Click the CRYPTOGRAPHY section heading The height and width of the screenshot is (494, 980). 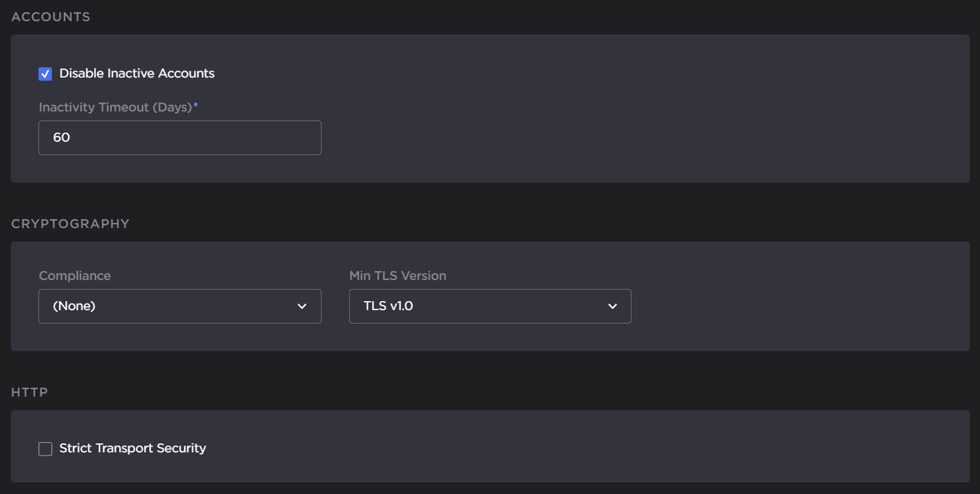70,224
